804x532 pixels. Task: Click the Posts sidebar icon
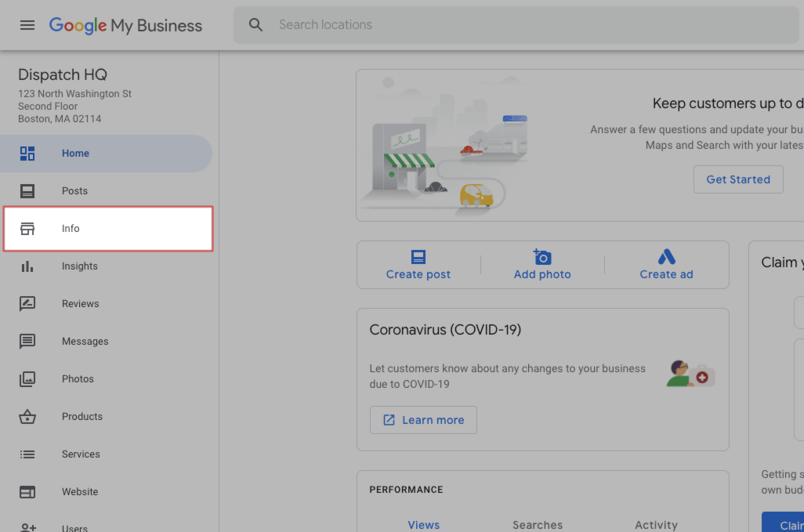pyautogui.click(x=27, y=190)
